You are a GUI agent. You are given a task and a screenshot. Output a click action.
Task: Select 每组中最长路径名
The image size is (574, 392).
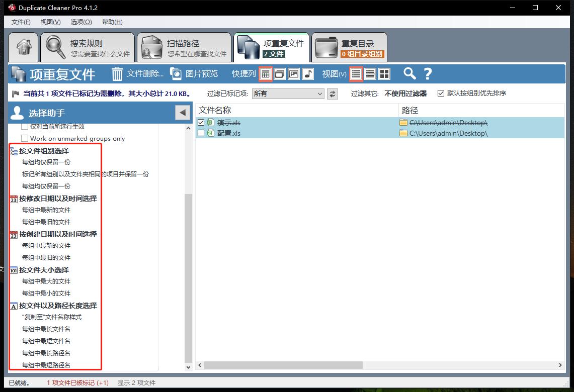[x=46, y=353]
